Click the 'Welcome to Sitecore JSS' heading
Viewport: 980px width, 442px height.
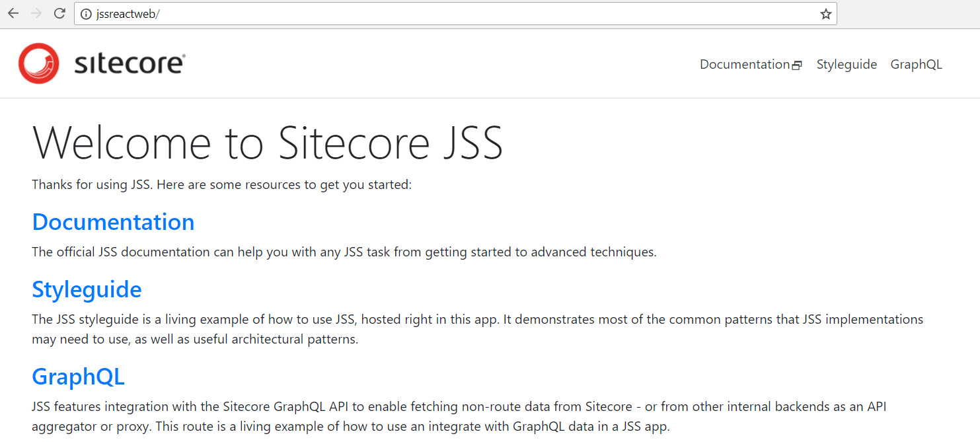click(x=268, y=142)
